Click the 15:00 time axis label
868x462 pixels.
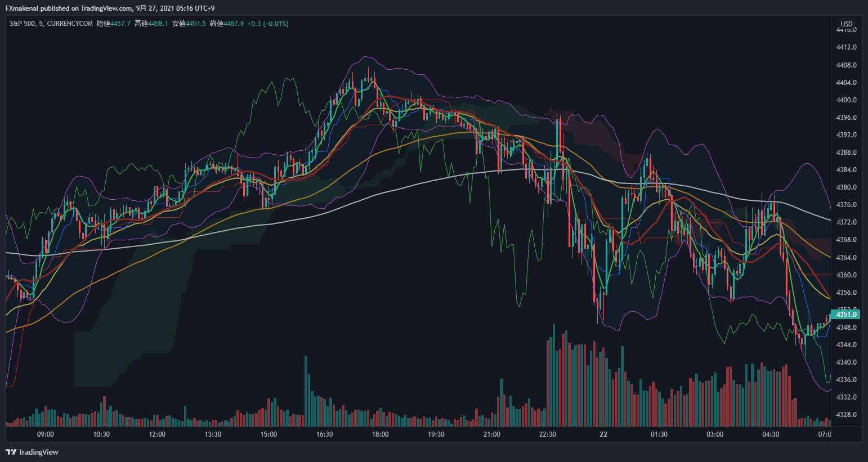pos(269,434)
